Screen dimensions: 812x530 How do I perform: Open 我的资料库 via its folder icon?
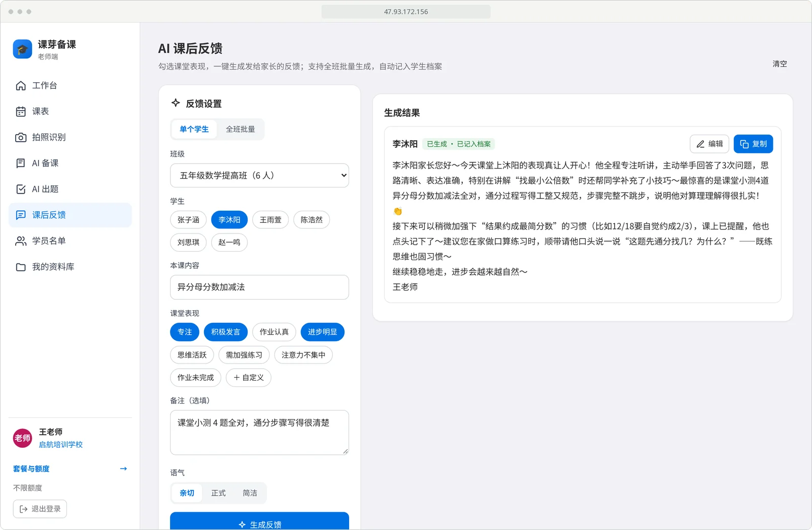[x=21, y=267]
